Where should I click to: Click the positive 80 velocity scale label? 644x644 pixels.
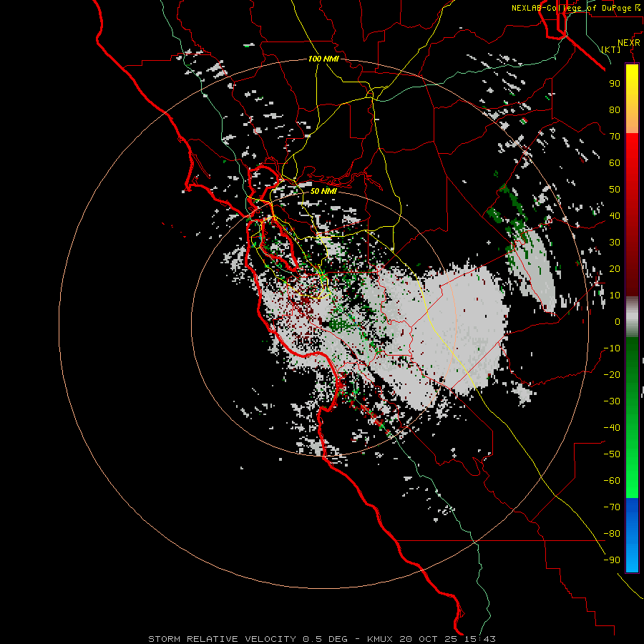(x=615, y=109)
